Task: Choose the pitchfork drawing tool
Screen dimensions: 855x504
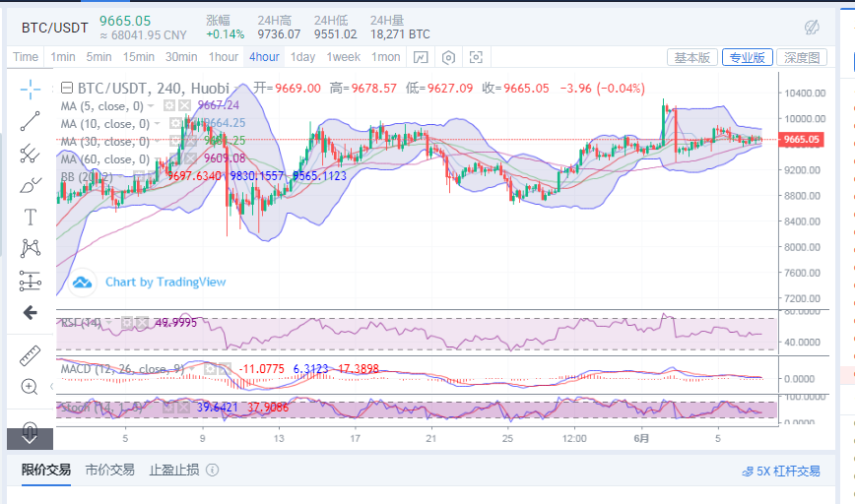Action: [30, 153]
